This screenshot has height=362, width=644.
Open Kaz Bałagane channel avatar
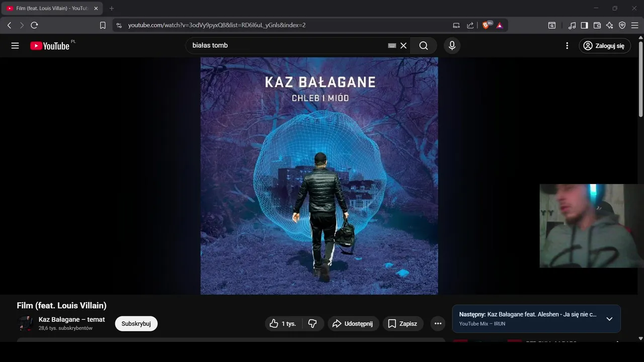[x=25, y=323]
